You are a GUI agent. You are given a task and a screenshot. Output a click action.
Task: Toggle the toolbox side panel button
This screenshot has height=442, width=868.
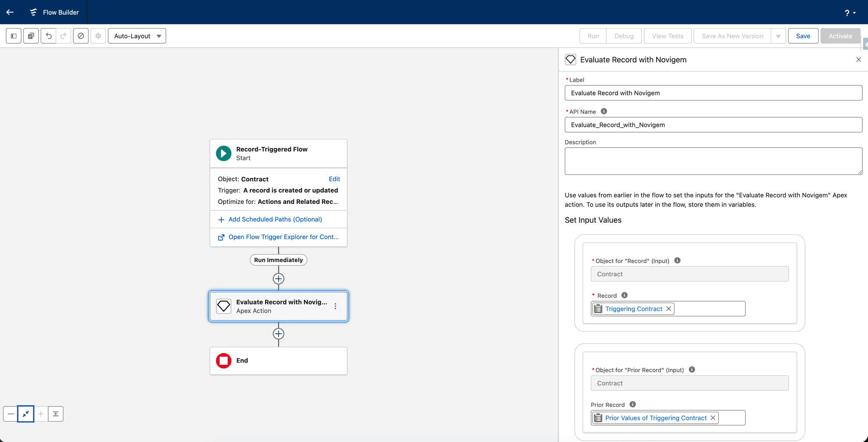(13, 36)
